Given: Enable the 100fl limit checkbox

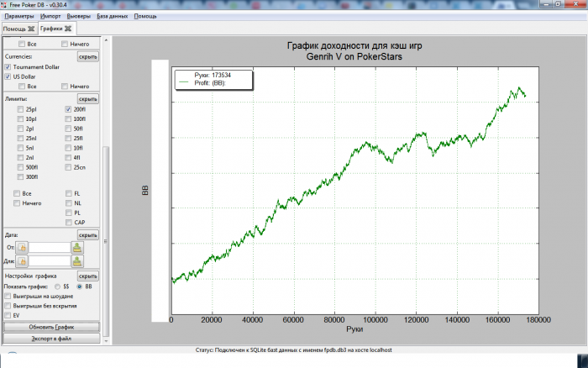Looking at the screenshot, I should coord(68,119).
